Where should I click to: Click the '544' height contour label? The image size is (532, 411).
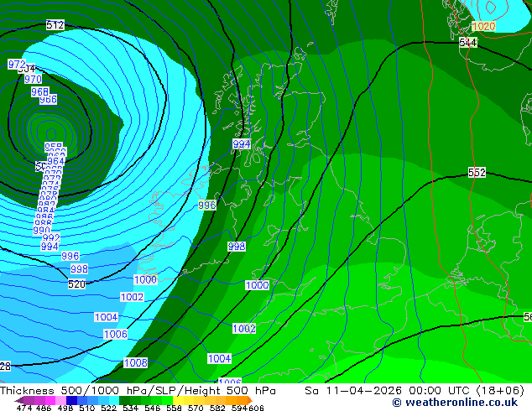tap(468, 43)
